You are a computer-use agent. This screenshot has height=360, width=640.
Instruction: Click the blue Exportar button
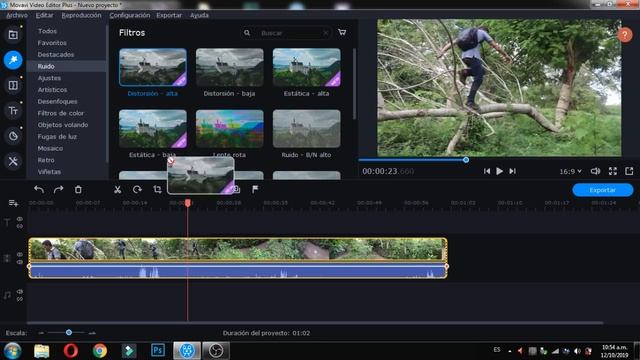click(x=602, y=190)
